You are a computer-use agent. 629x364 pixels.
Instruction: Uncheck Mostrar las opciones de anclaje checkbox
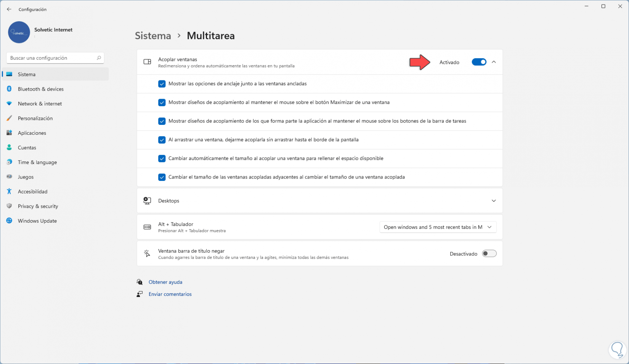point(162,84)
